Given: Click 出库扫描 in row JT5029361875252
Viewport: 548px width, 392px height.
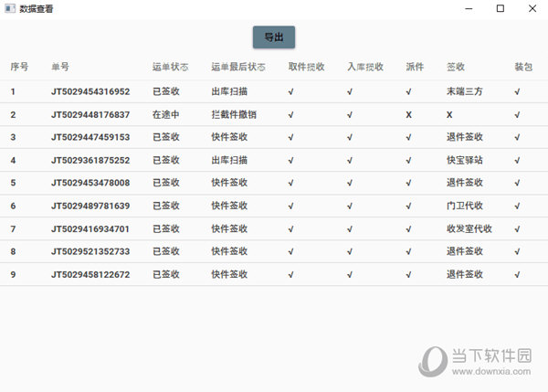Looking at the screenshot, I should pos(229,160).
